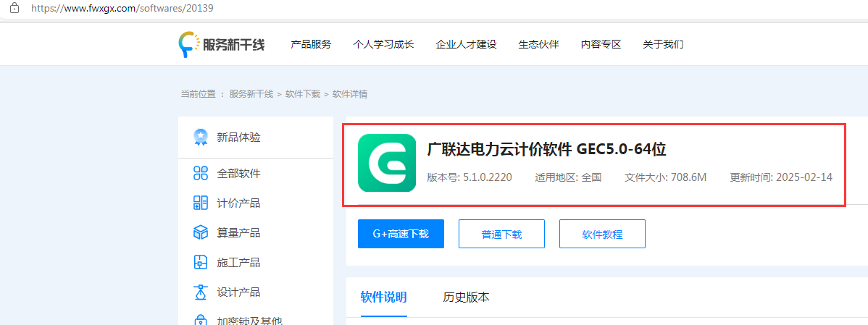Switch to the 软件说明 tab
The width and height of the screenshot is (868, 325).
click(x=383, y=297)
